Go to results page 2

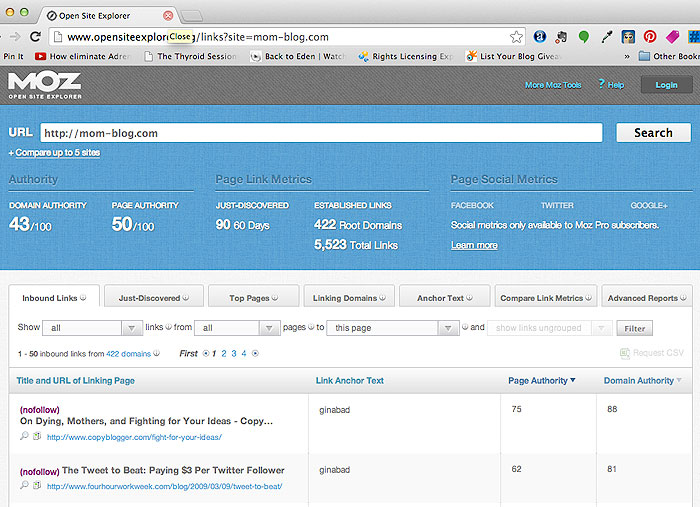(x=224, y=353)
